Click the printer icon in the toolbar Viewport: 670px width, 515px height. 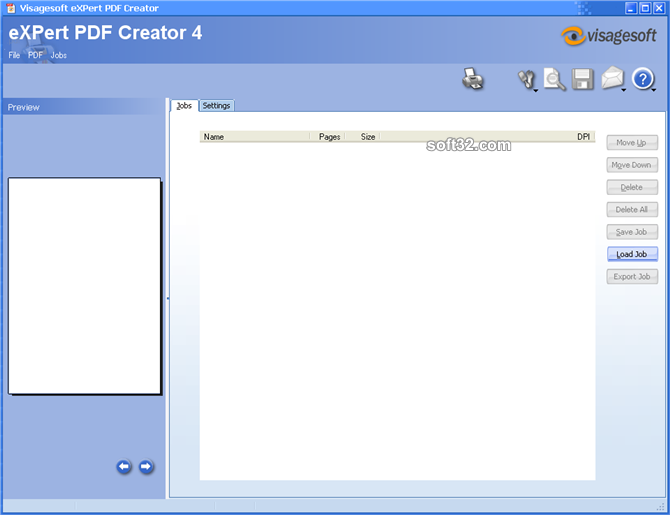click(x=473, y=79)
